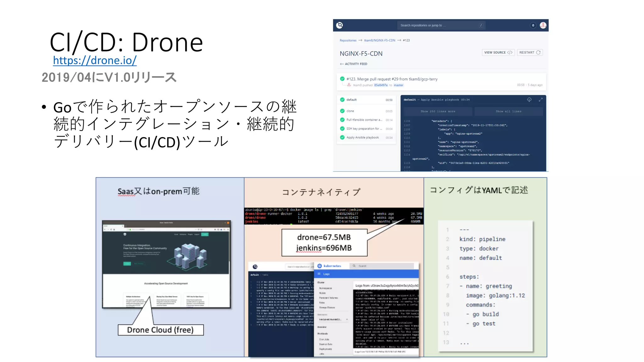This screenshot has height=362, width=644.
Task: Open tkam8/NGINX-F5-CDN breadcrumb
Action: pos(380,40)
